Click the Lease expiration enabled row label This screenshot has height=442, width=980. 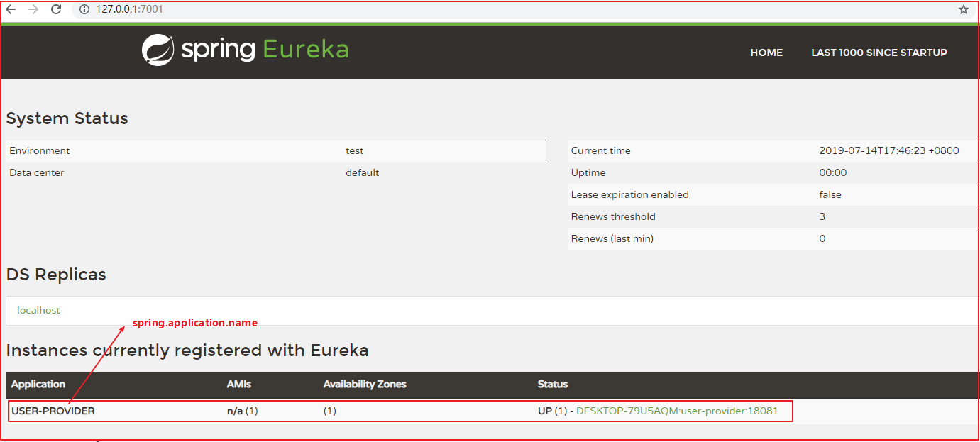[629, 194]
